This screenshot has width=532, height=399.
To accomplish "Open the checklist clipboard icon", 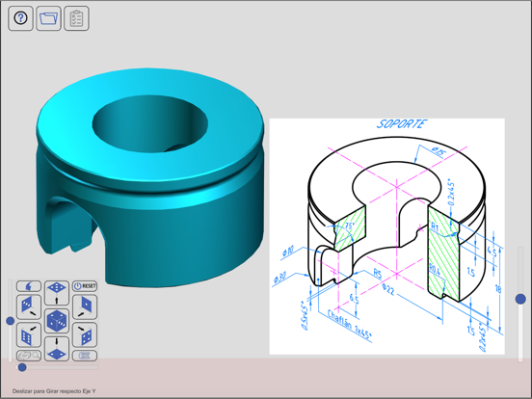I will 76,18.
